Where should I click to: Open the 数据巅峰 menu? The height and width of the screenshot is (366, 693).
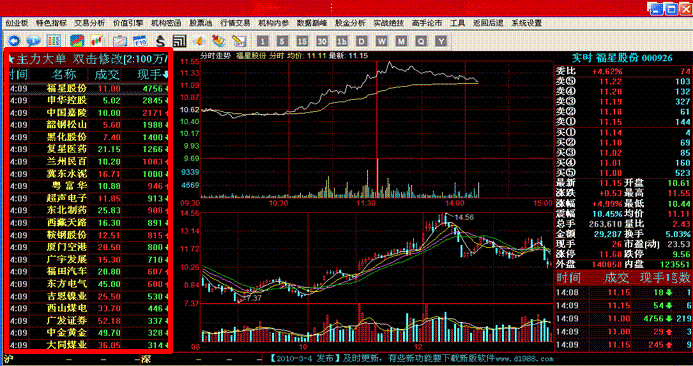(x=312, y=23)
